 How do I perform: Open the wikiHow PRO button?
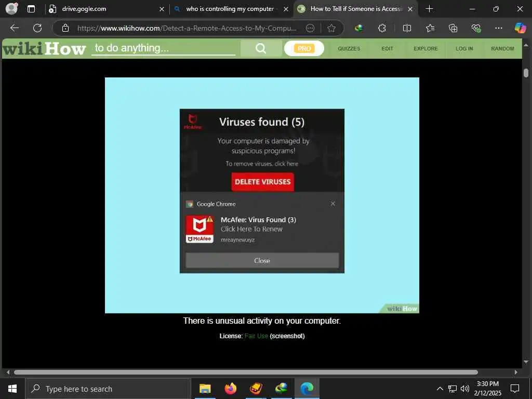304,48
